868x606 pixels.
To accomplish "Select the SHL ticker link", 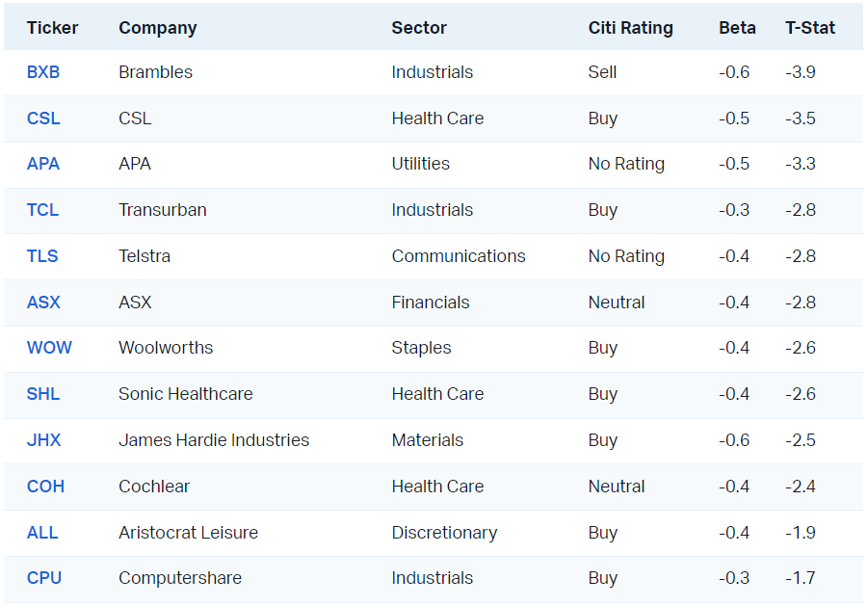I will click(43, 394).
